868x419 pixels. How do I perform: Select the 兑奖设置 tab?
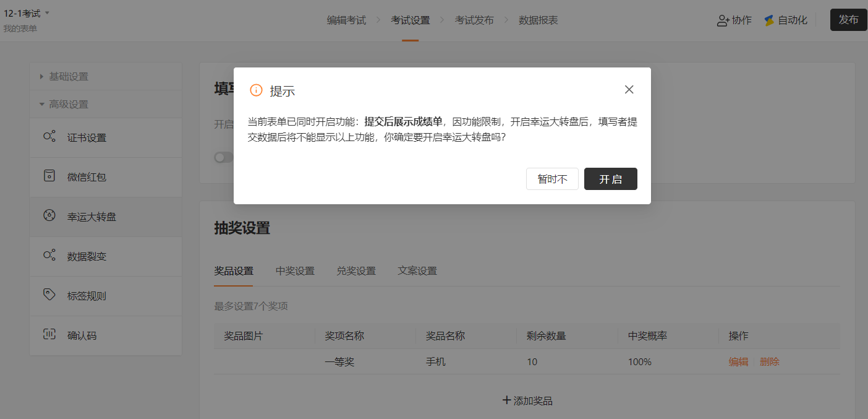(x=356, y=271)
